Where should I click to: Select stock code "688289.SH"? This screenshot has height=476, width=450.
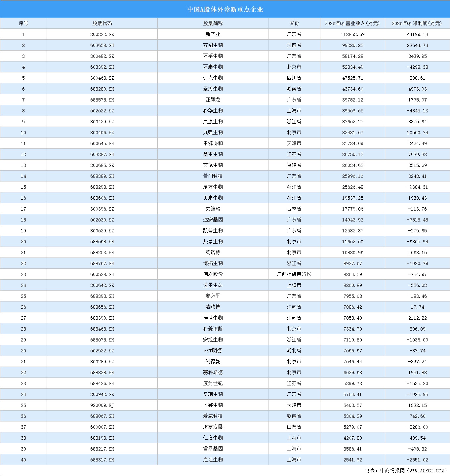[x=102, y=89]
